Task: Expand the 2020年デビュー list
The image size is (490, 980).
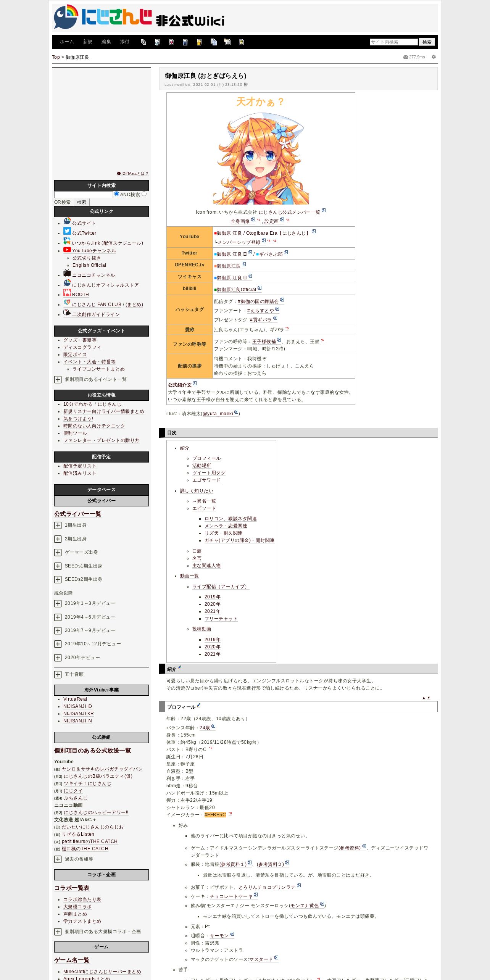Action: coord(58,658)
